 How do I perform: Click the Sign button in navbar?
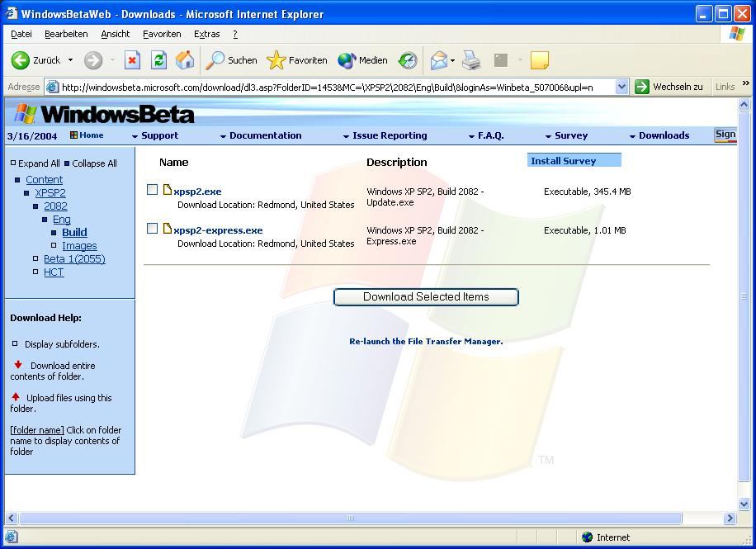725,135
